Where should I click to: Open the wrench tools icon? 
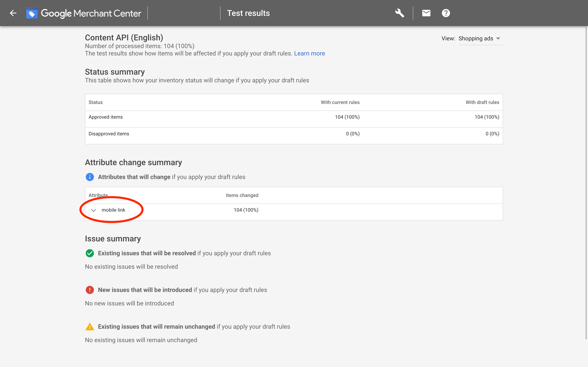pyautogui.click(x=399, y=13)
